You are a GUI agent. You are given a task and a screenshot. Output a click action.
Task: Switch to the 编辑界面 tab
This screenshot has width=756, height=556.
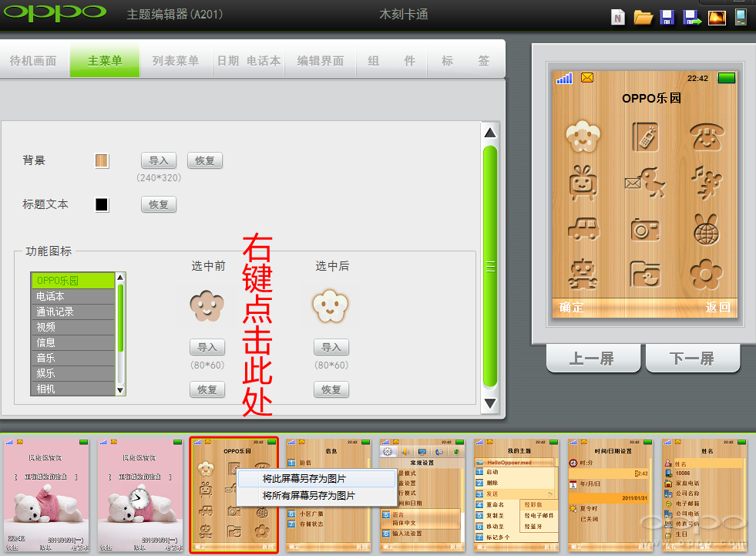321,61
